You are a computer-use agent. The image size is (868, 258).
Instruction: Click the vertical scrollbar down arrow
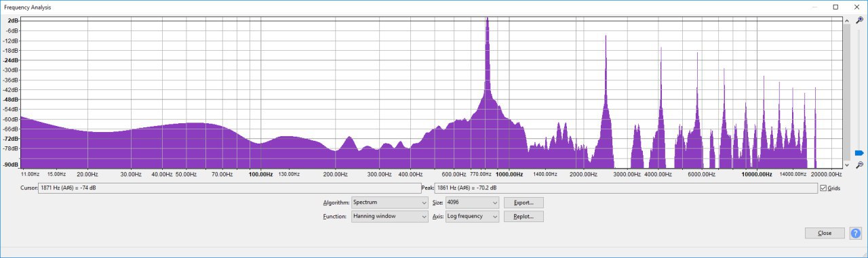coord(846,165)
